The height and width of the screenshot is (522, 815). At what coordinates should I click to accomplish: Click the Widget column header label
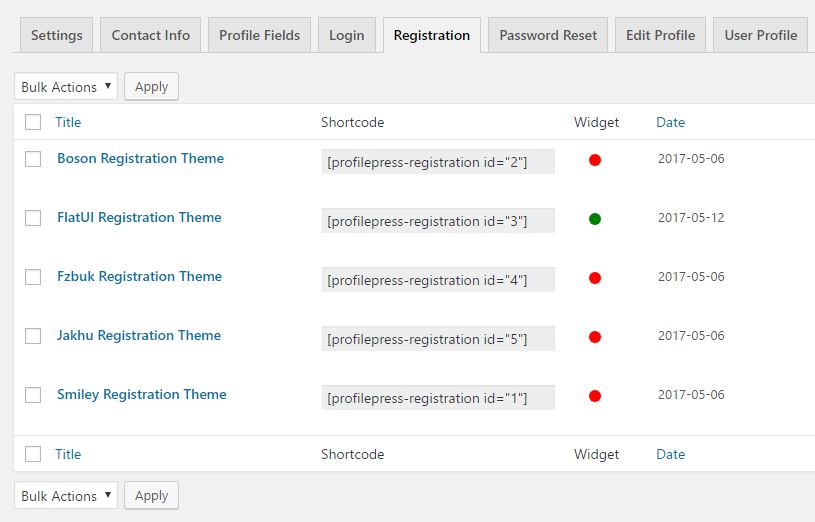coord(596,122)
